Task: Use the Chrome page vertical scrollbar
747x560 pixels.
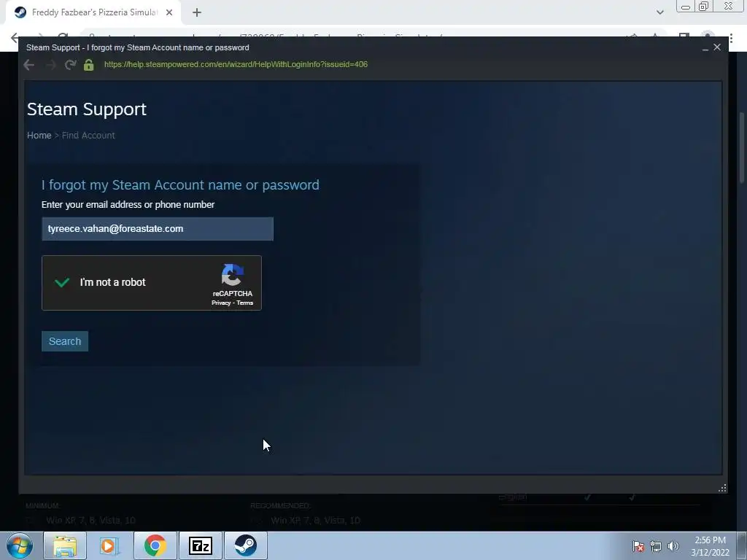Action: coord(742,147)
